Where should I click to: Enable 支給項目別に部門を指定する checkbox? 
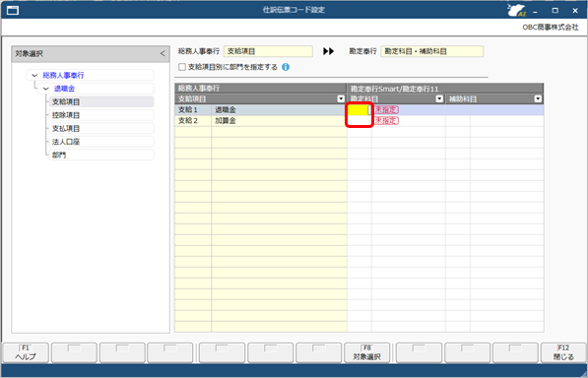(182, 67)
